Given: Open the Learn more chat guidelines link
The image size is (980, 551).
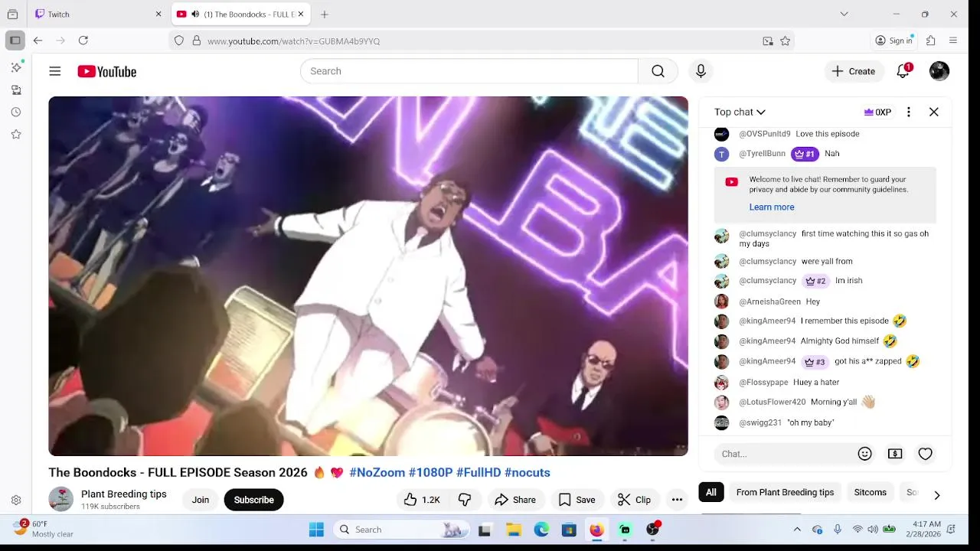Looking at the screenshot, I should pyautogui.click(x=771, y=207).
